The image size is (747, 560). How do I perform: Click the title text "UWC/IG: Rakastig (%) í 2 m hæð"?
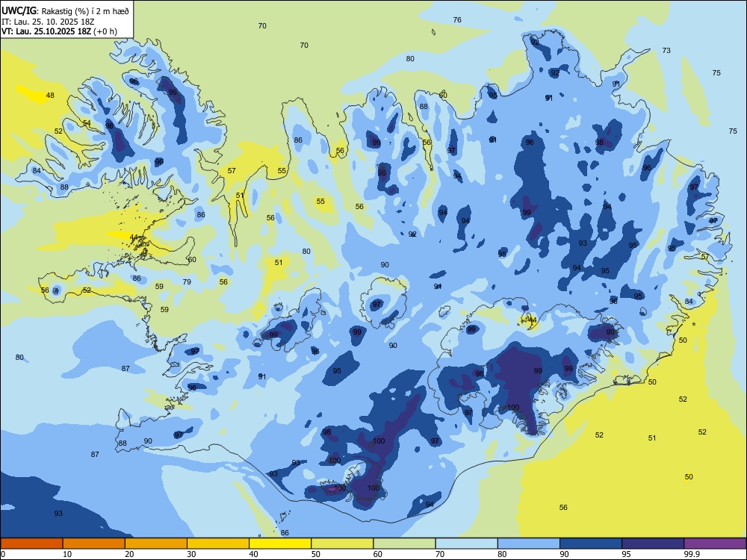tap(65, 11)
